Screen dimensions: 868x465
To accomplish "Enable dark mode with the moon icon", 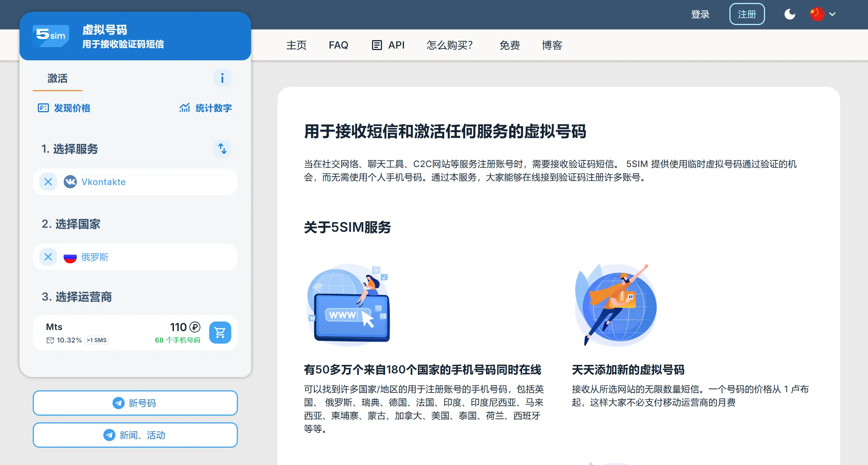I will click(x=789, y=14).
